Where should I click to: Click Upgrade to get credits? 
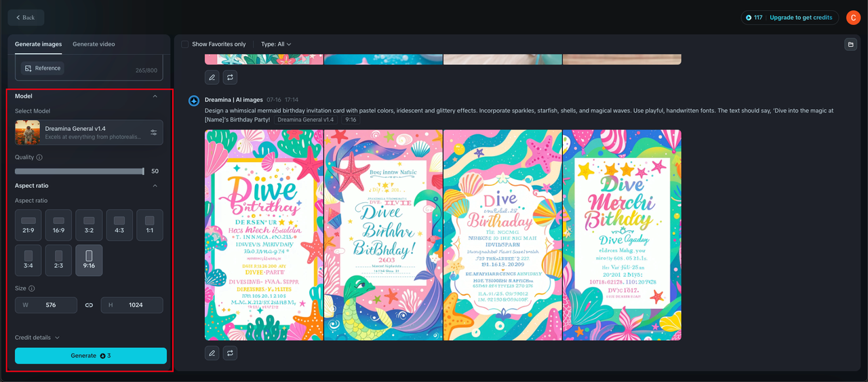(801, 18)
